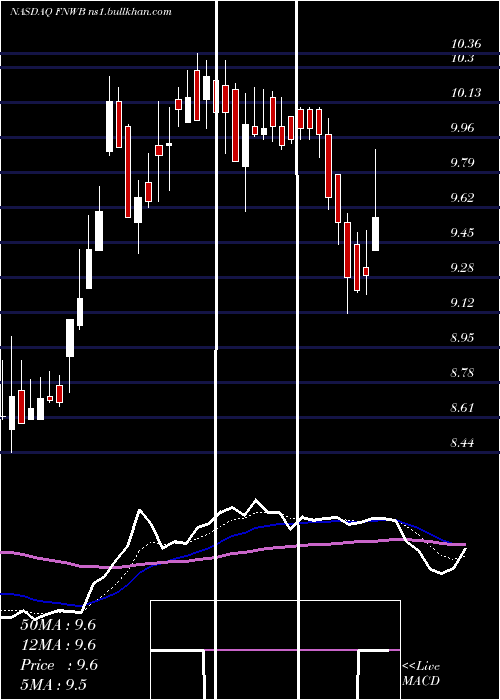Click the Price : 9.6 legend entry
The width and height of the screenshot is (500, 700).
58,665
